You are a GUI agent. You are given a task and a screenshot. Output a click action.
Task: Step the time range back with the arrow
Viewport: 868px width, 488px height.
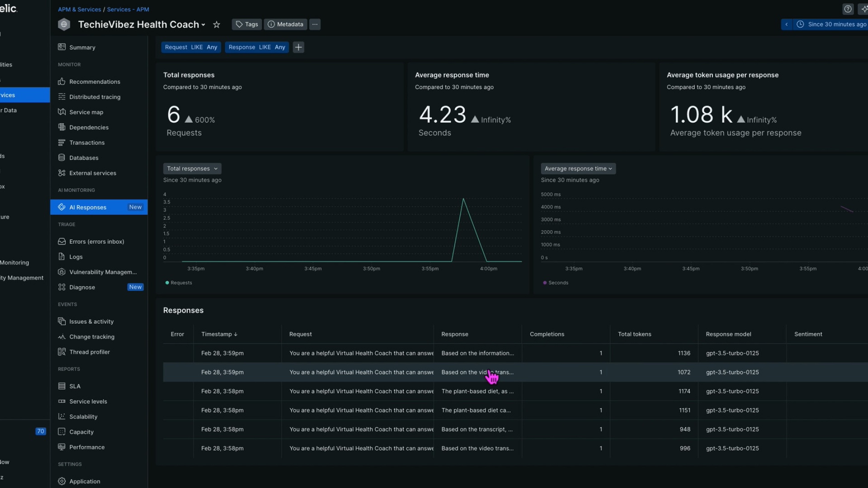(787, 24)
